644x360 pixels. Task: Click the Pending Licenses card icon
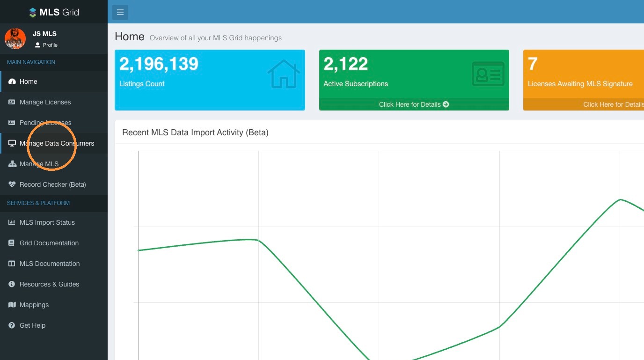[12, 123]
